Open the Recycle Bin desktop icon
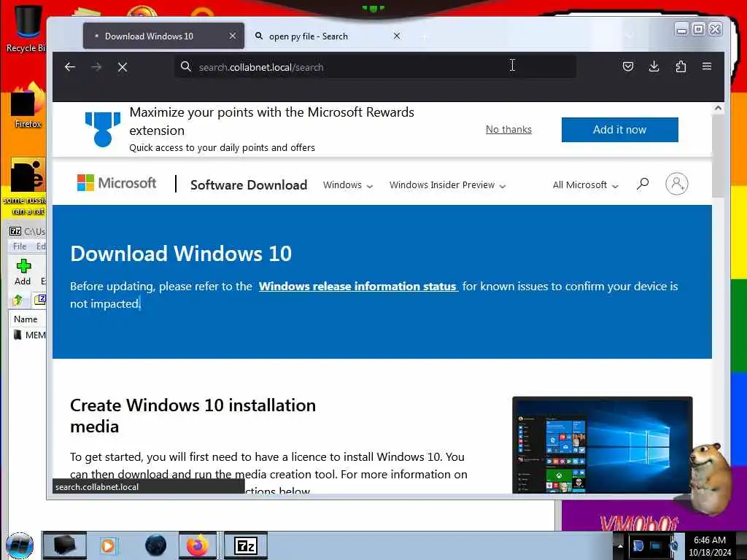Viewport: 747px width, 560px height. click(x=26, y=28)
